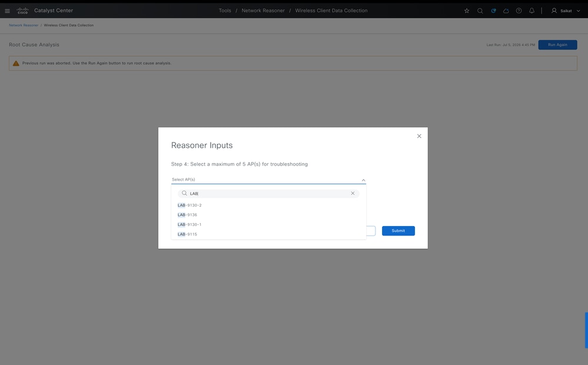Click the Run Again button
This screenshot has height=365, width=588.
557,45
